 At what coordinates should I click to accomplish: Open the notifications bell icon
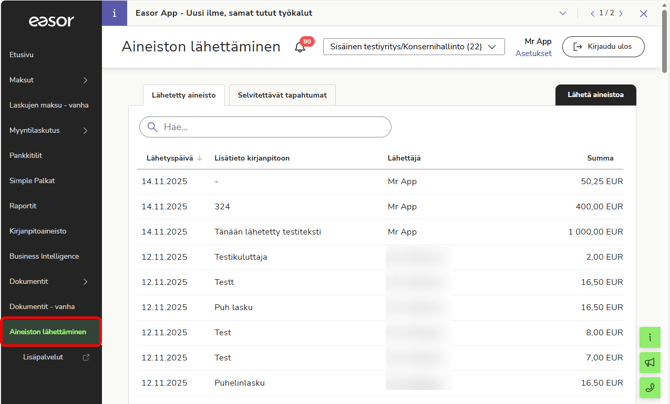pyautogui.click(x=300, y=47)
